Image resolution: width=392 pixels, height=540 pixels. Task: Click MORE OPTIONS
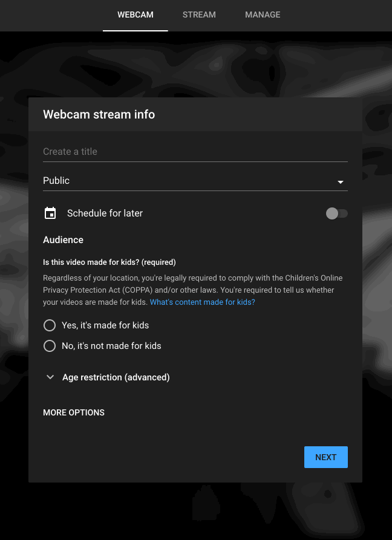click(x=74, y=412)
